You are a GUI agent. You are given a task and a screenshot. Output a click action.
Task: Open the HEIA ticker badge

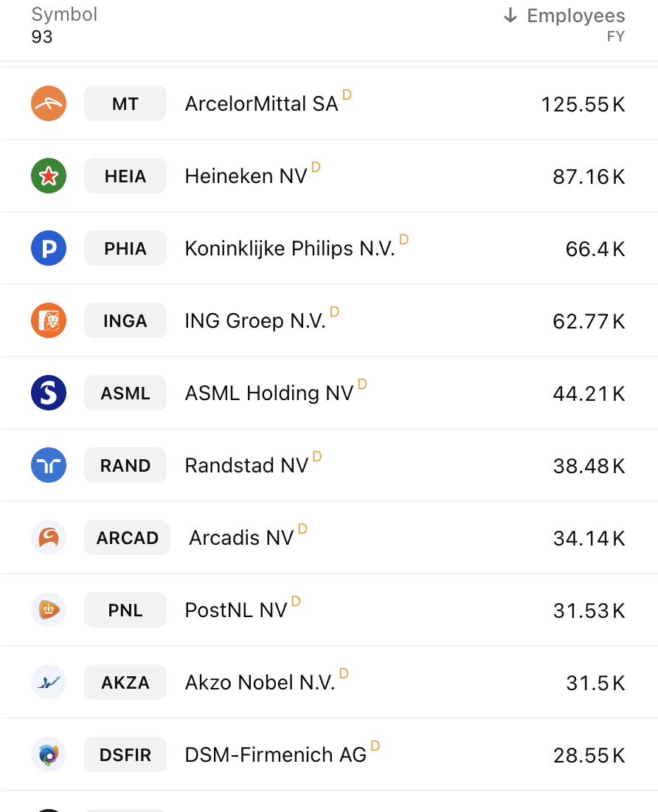(x=125, y=176)
